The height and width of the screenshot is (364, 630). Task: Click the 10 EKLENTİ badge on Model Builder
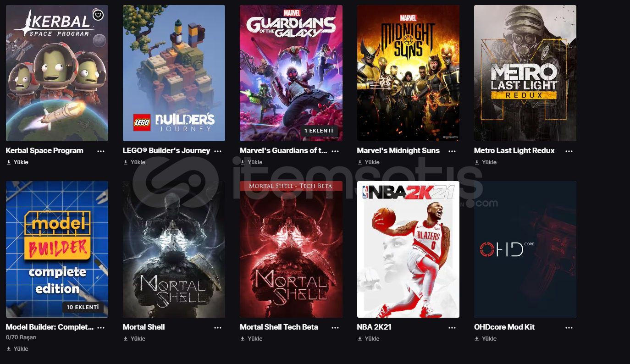(83, 307)
